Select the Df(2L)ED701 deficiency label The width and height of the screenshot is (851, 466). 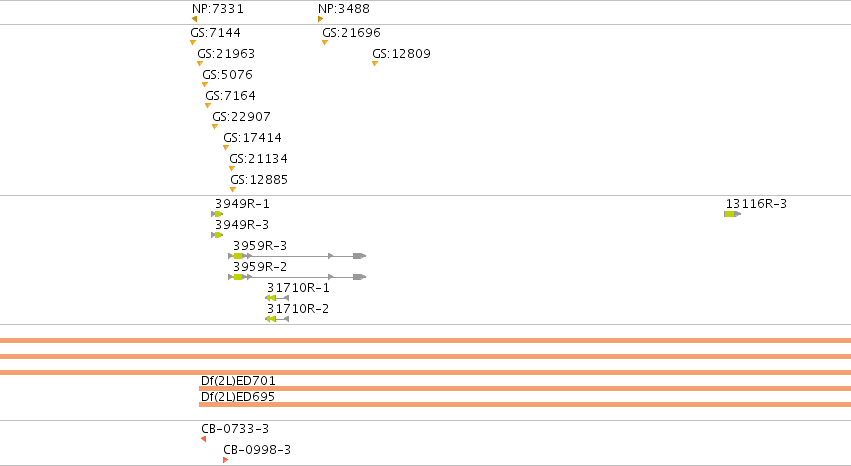[238, 381]
